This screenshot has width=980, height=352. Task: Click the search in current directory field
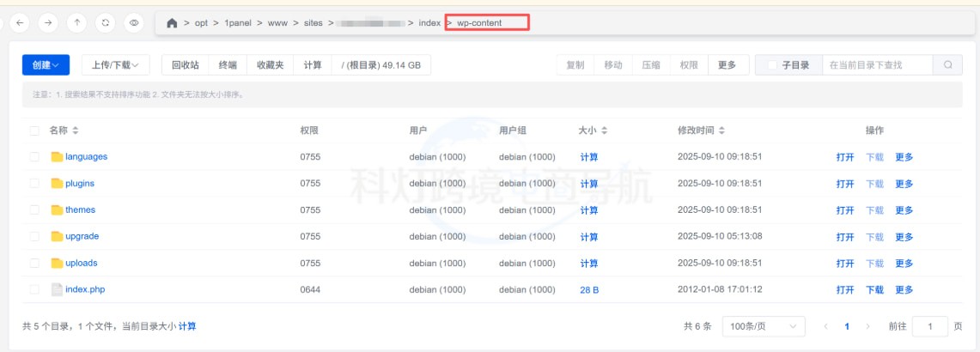[876, 65]
